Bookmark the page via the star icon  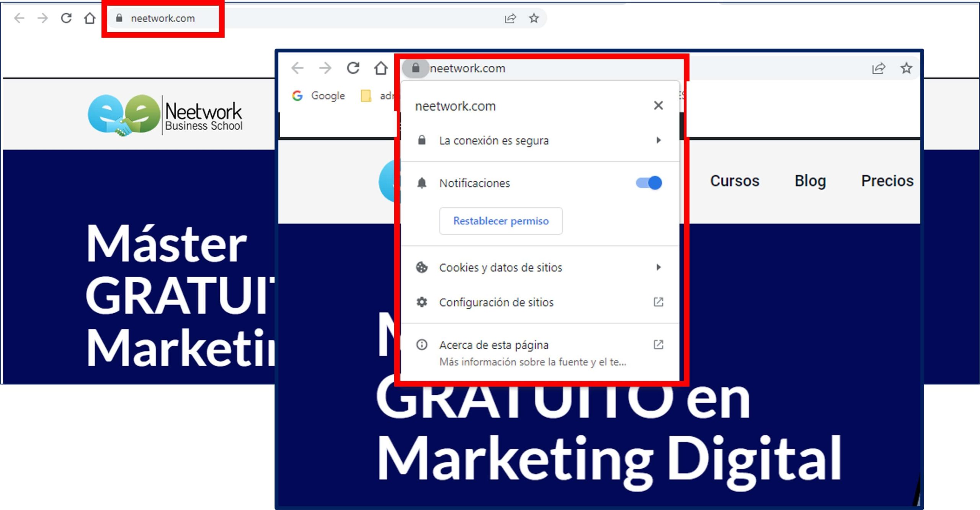click(x=906, y=68)
